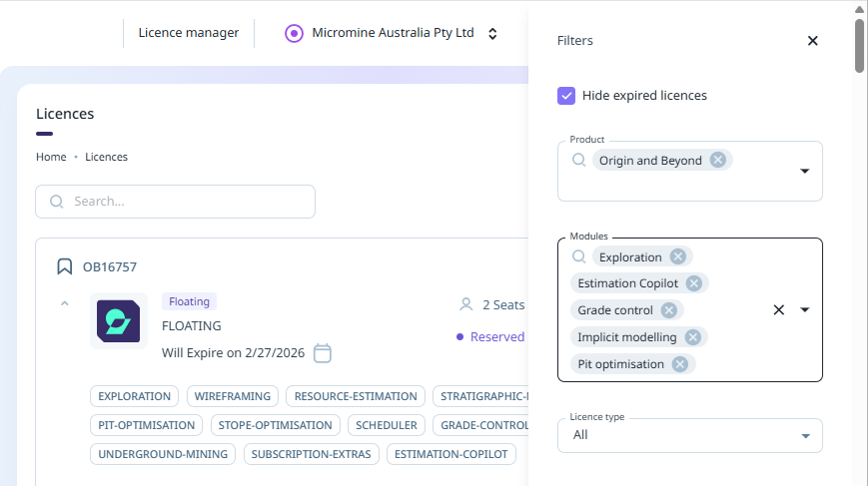
Task: Remove the Origin and Beyond product chip
Action: (717, 160)
